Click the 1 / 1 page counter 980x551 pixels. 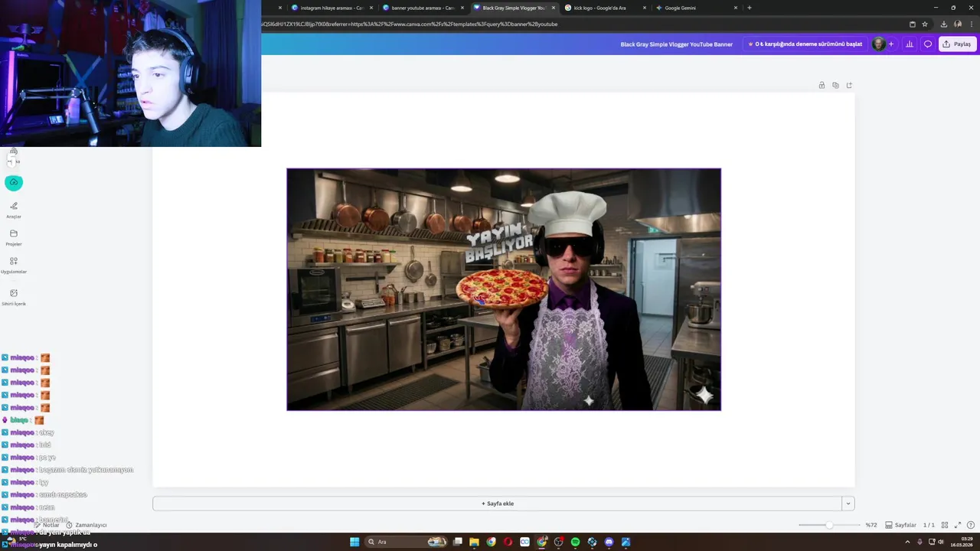pyautogui.click(x=929, y=525)
